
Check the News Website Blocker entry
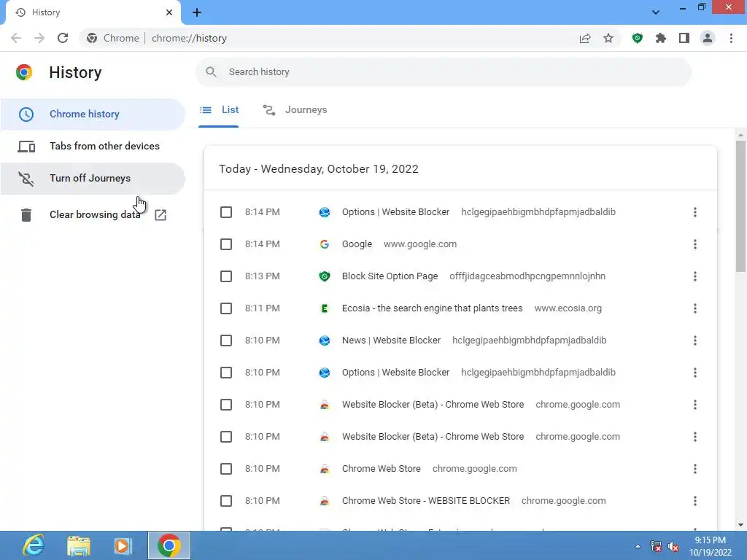pos(226,341)
